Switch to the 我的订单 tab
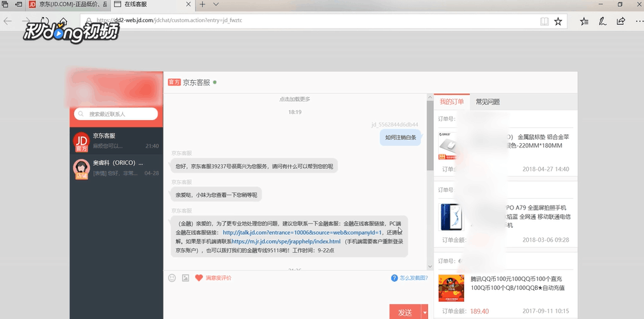This screenshot has width=644, height=319. pyautogui.click(x=451, y=102)
